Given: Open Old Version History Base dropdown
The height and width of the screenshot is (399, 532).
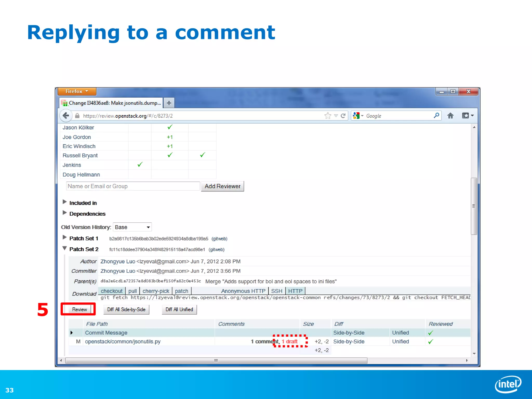Looking at the screenshot, I should (x=132, y=227).
